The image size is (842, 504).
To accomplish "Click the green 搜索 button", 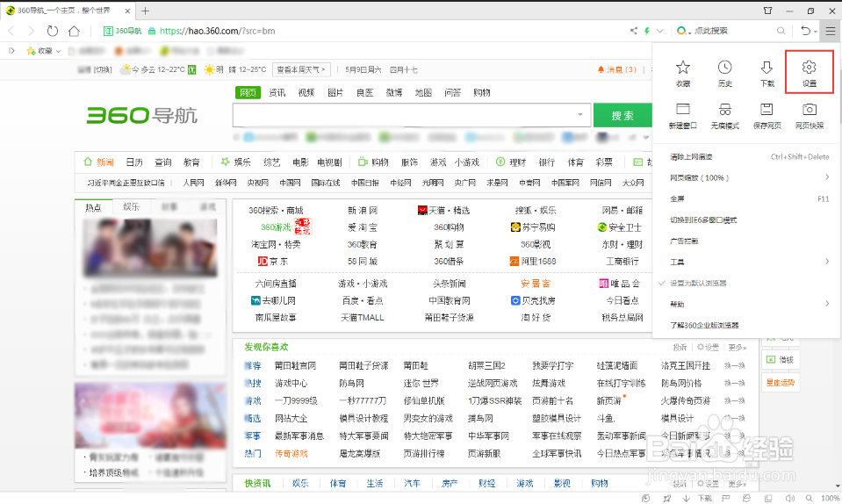I will 623,115.
